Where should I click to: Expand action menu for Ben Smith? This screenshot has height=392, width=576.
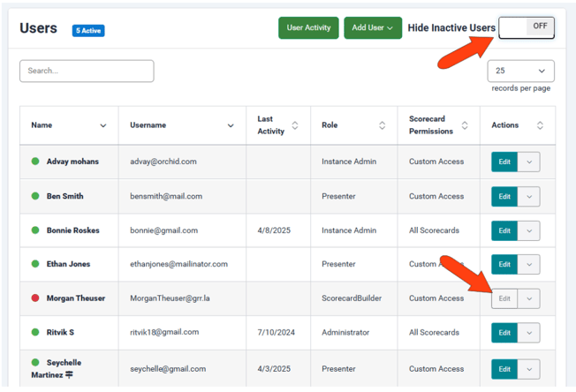[528, 196]
